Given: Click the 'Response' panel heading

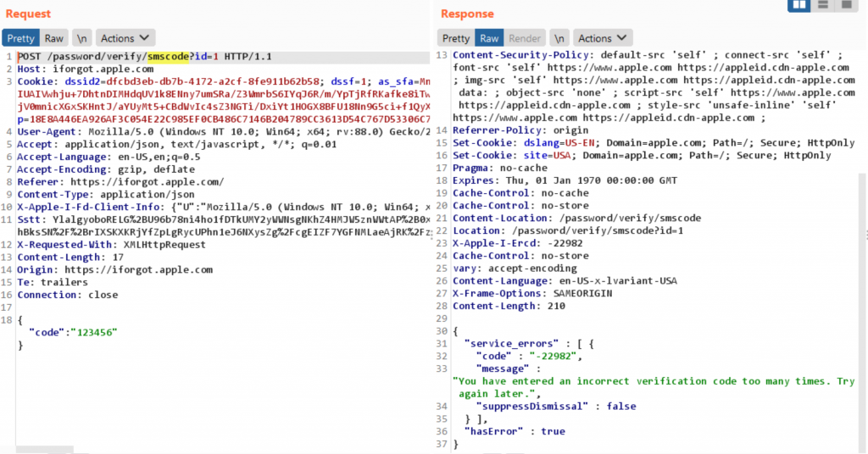Looking at the screenshot, I should coord(467,14).
